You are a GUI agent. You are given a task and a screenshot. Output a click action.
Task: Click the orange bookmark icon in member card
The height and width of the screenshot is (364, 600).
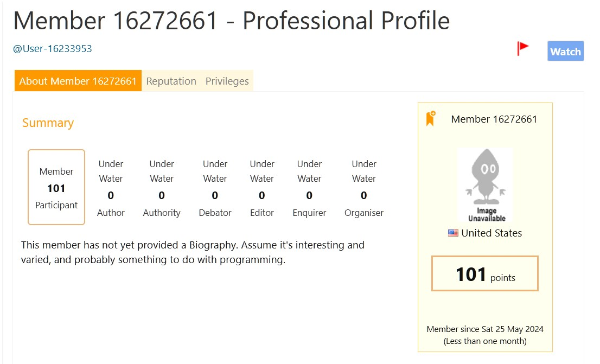431,119
